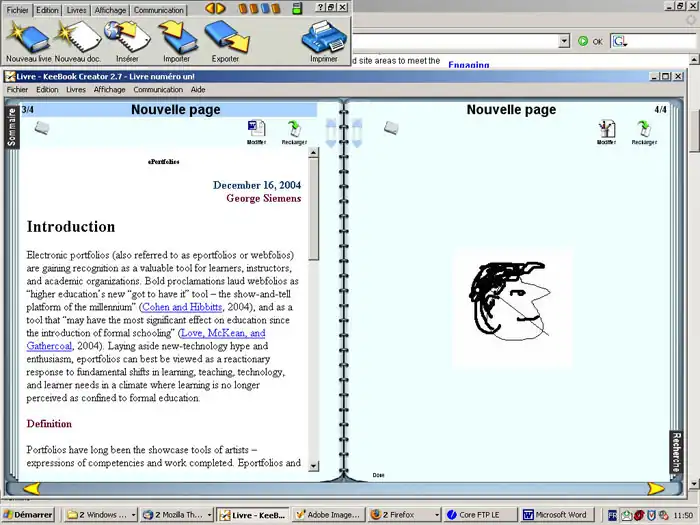
Task: Click the hand-drawn face image
Action: click(512, 308)
